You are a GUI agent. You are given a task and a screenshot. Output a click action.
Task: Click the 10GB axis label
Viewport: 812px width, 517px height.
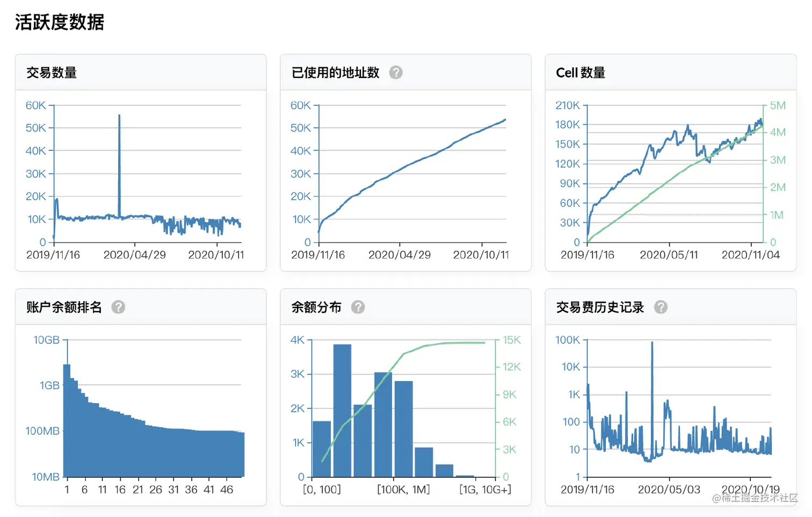46,340
